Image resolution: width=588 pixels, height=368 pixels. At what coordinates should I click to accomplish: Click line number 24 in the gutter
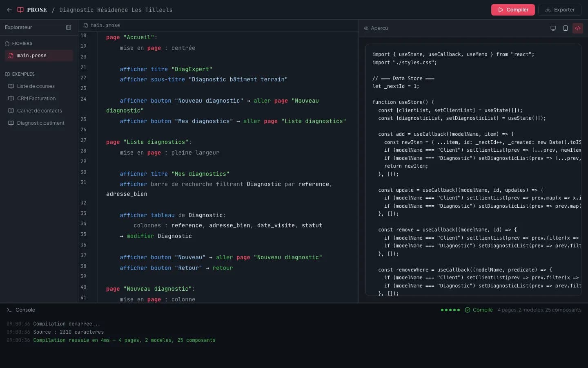[x=83, y=99]
